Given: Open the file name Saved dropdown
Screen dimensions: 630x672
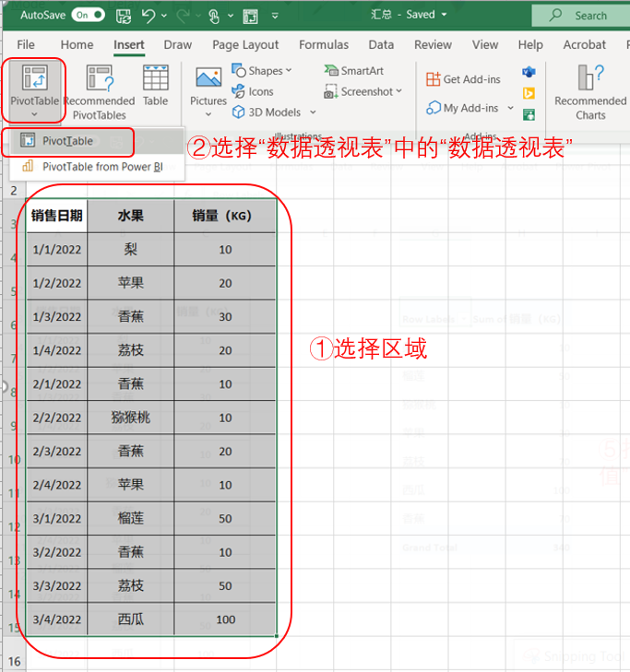Looking at the screenshot, I should click(x=445, y=15).
